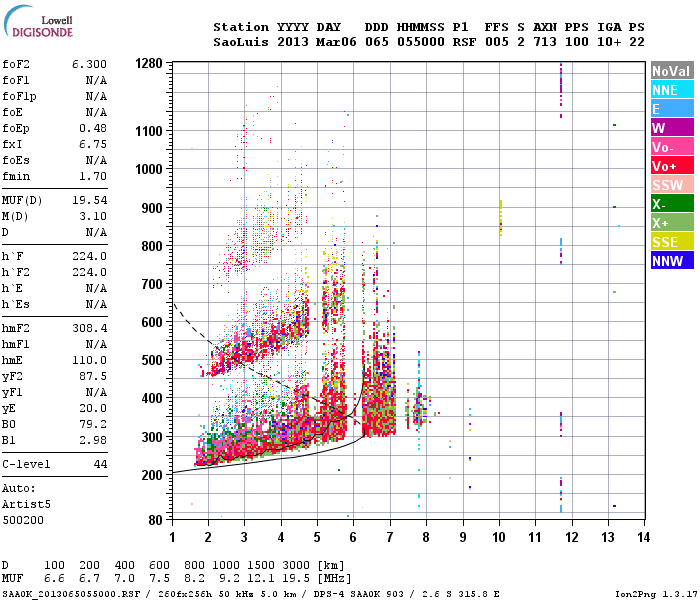
Task: Select the X+ light green legend swatch
Action: click(x=672, y=222)
